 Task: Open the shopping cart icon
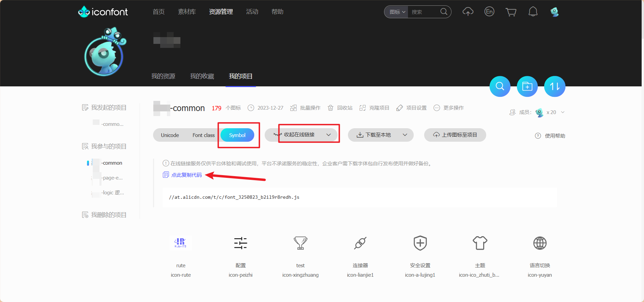[x=511, y=12]
